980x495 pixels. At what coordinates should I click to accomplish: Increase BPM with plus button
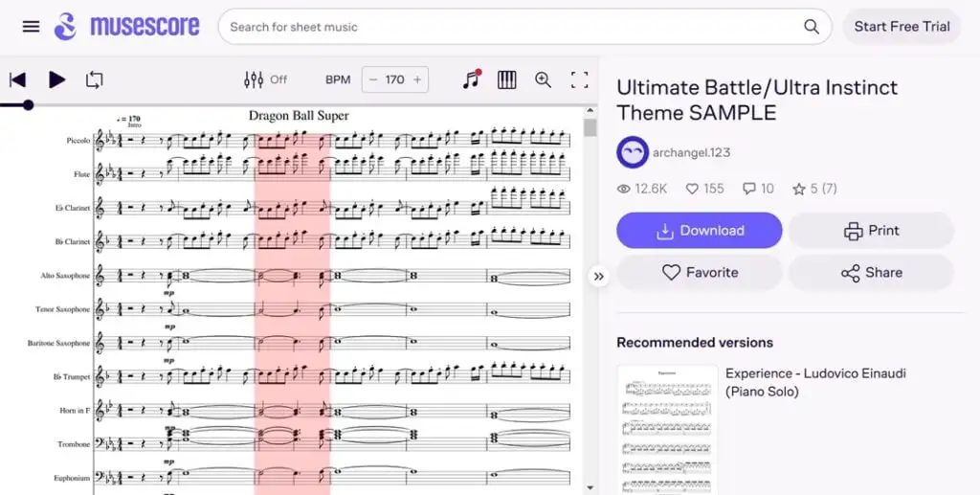pyautogui.click(x=417, y=79)
